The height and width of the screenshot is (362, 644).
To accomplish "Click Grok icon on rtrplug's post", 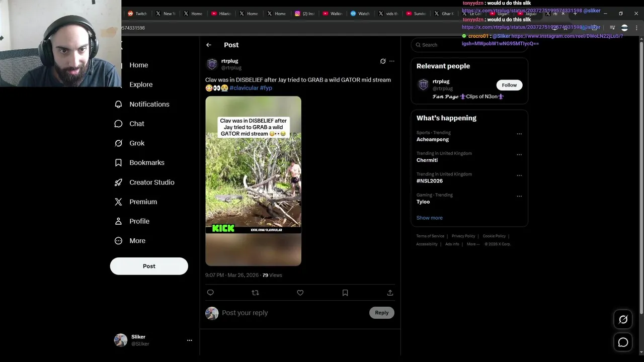I will (x=383, y=61).
